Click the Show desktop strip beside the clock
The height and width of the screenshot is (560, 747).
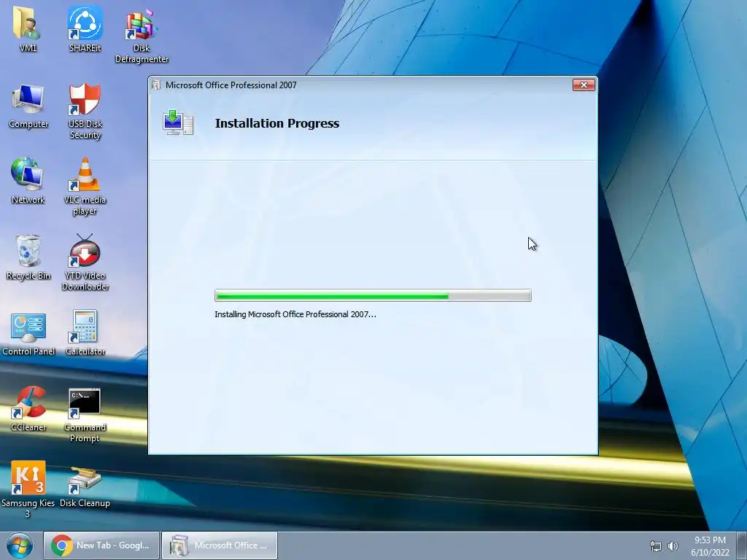tap(742, 545)
